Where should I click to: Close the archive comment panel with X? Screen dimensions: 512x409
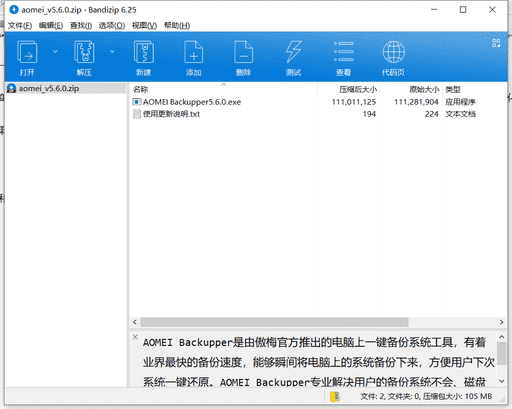point(135,337)
